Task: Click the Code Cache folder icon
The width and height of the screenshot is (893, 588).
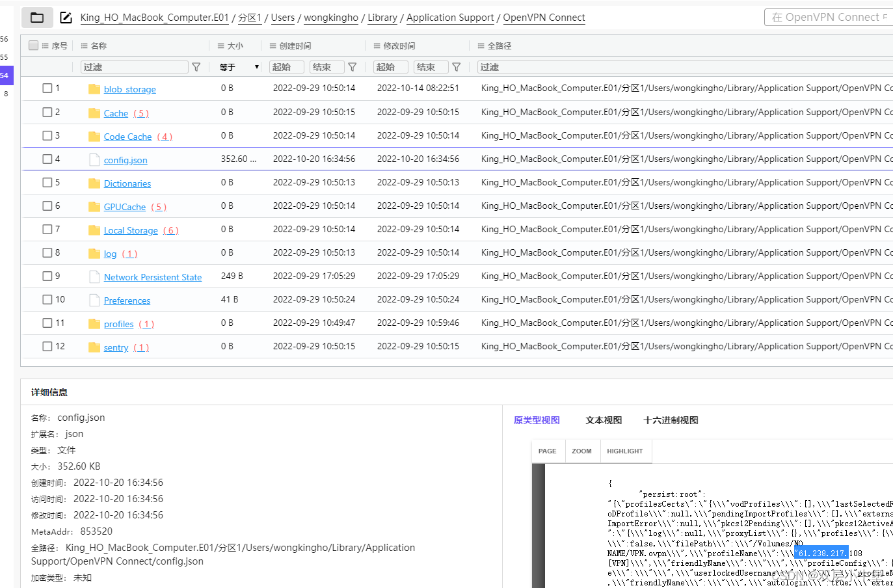Action: [x=94, y=137]
